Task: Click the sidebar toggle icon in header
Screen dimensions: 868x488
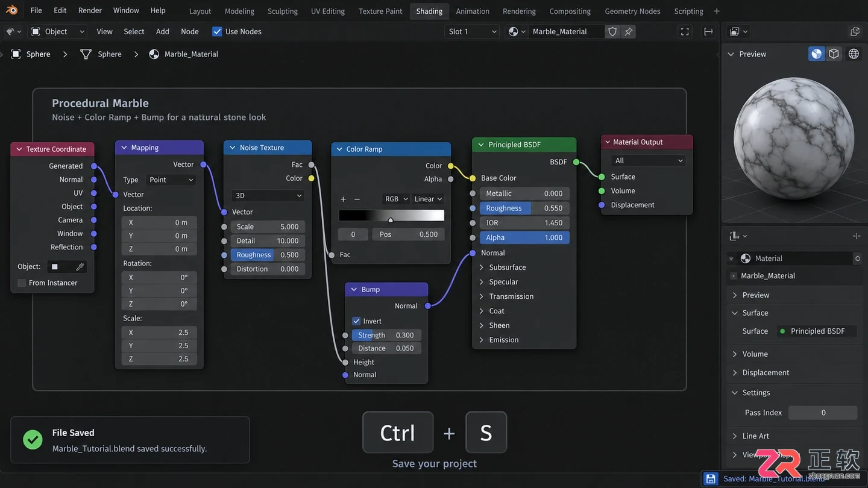Action: (x=708, y=31)
